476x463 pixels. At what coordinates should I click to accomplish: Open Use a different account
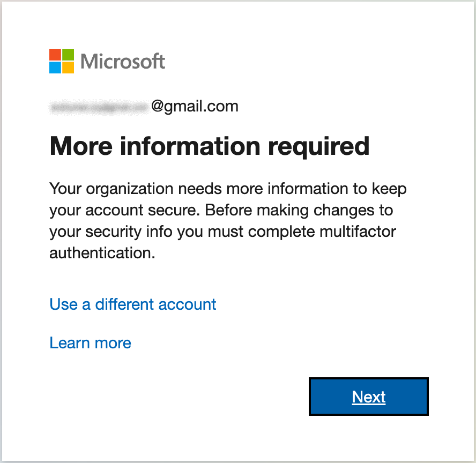pos(132,304)
